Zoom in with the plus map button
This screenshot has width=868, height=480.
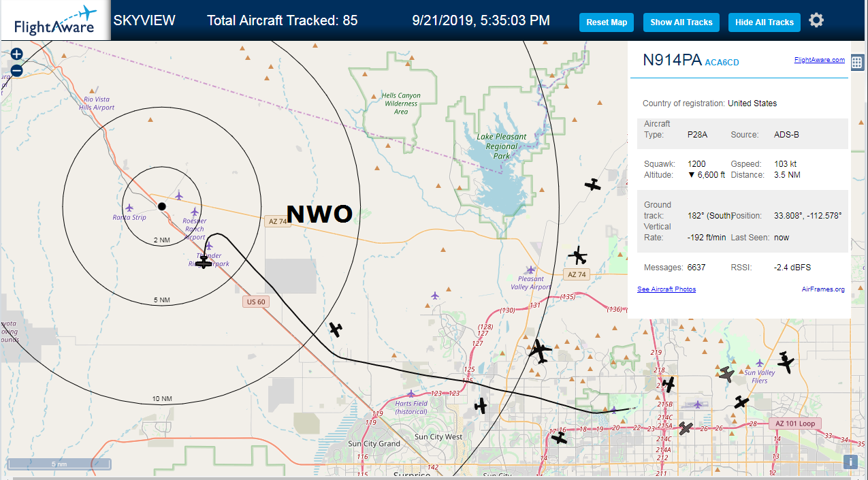(17, 54)
